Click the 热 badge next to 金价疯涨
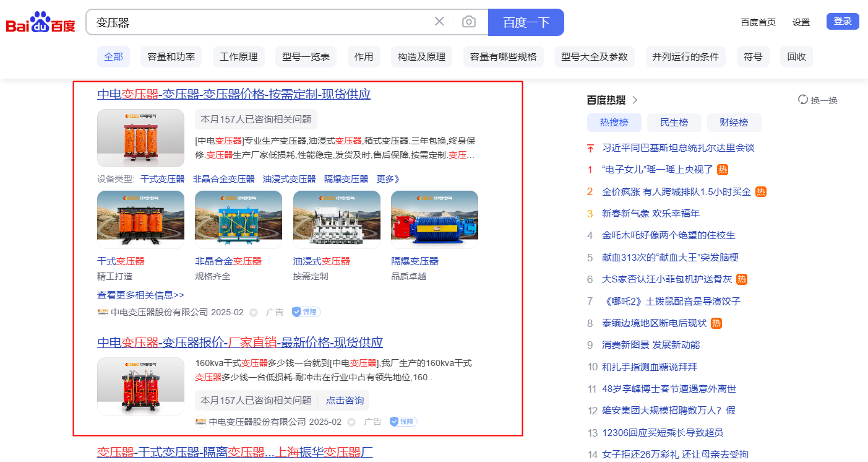This screenshot has height=462, width=868. [x=761, y=192]
